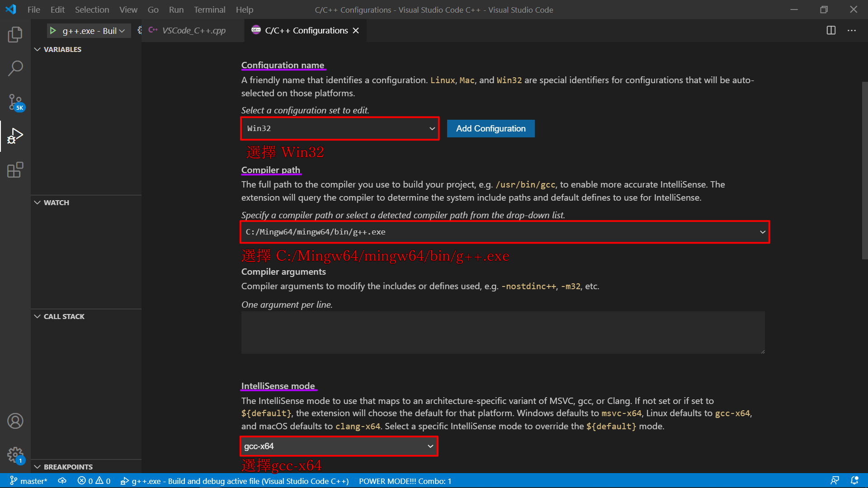Open the Explorer view icon
This screenshot has height=488, width=868.
pyautogui.click(x=15, y=35)
